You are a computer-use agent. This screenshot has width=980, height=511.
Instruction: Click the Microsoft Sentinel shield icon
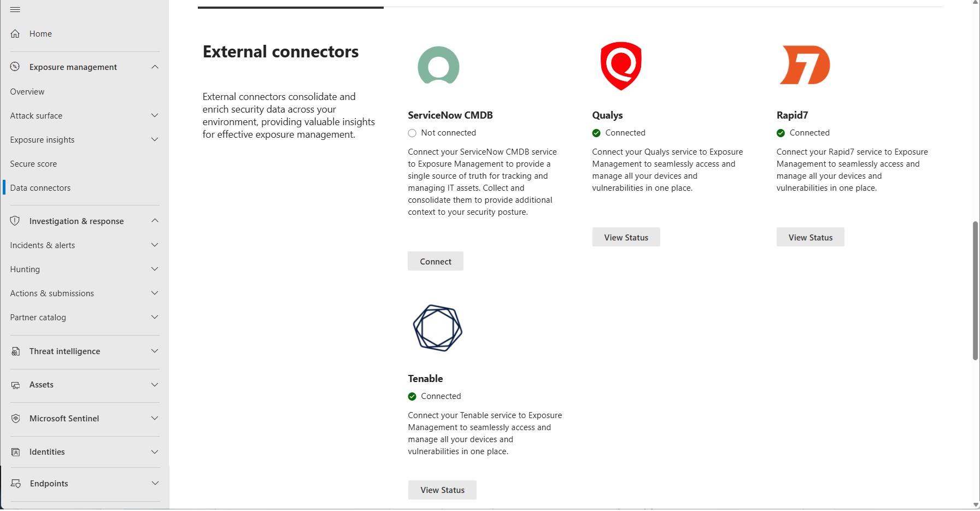coord(15,419)
